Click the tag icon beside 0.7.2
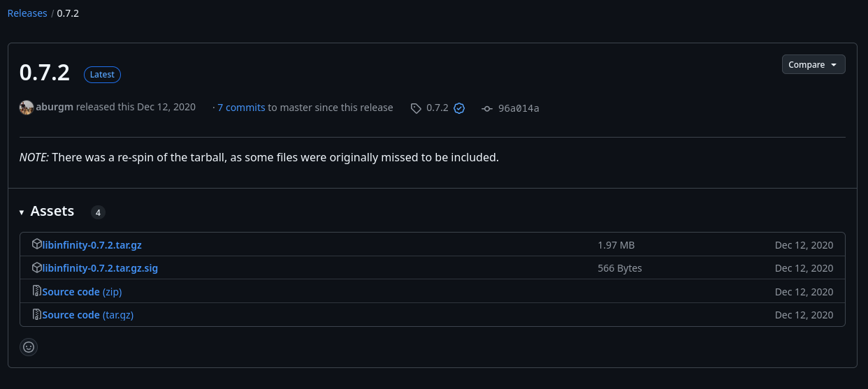The height and width of the screenshot is (389, 868). 416,108
